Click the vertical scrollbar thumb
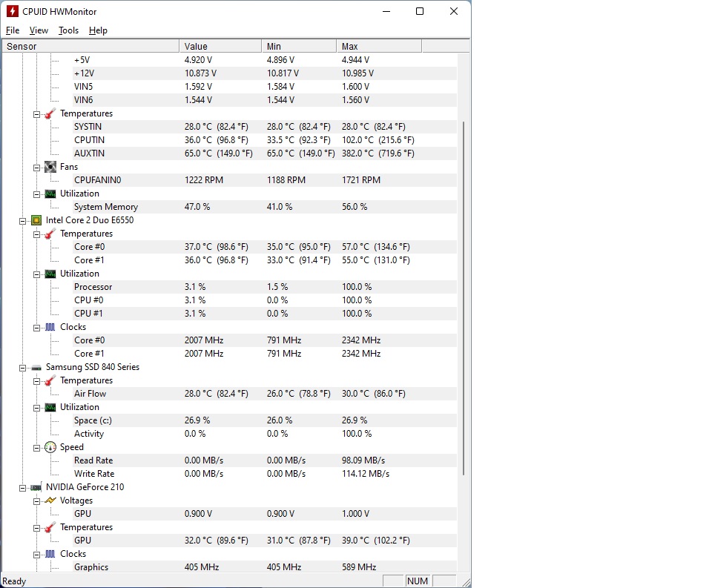Screen dimensions: 712x588 click(x=463, y=298)
